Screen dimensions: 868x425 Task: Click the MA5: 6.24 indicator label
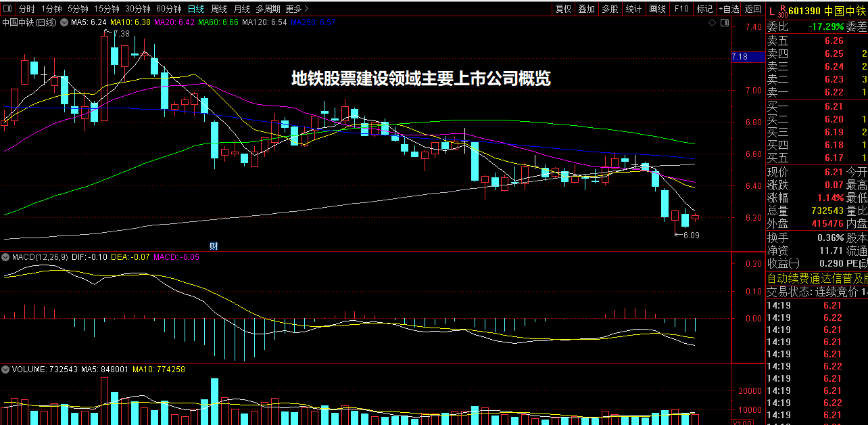(89, 23)
